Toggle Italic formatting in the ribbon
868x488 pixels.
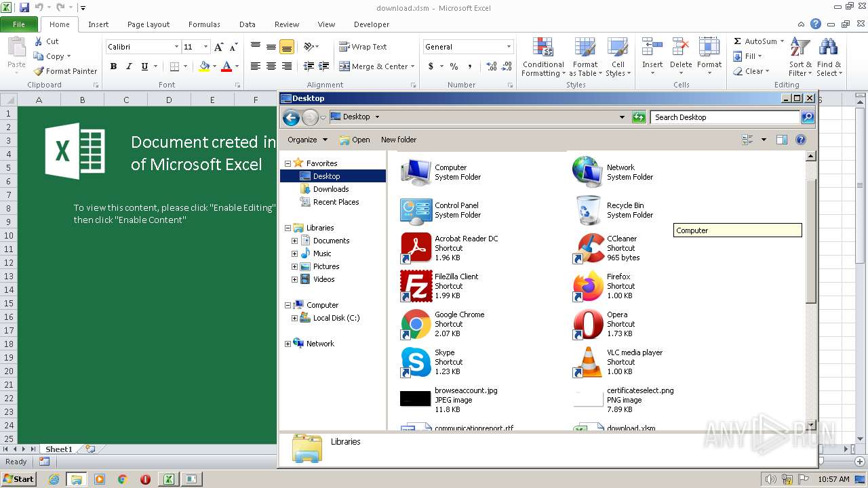pyautogui.click(x=129, y=66)
